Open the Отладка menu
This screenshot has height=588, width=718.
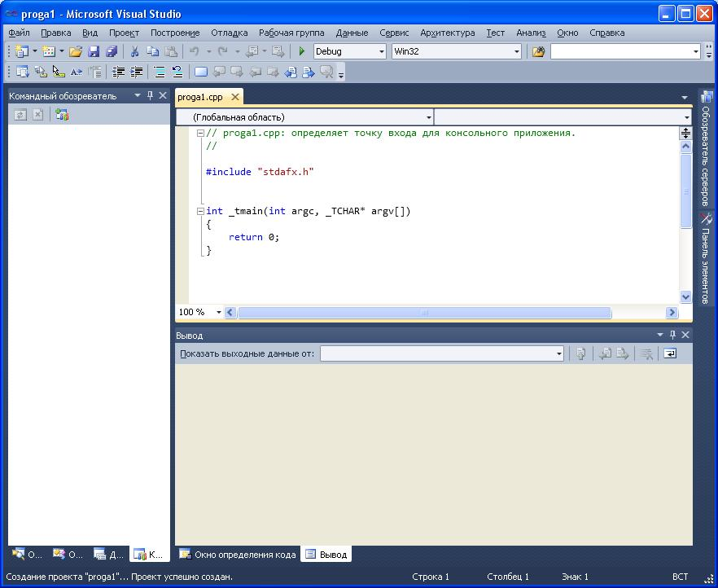tap(229, 33)
